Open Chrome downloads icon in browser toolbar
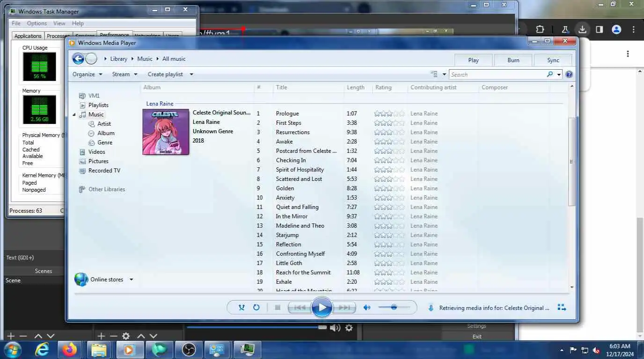 click(582, 29)
